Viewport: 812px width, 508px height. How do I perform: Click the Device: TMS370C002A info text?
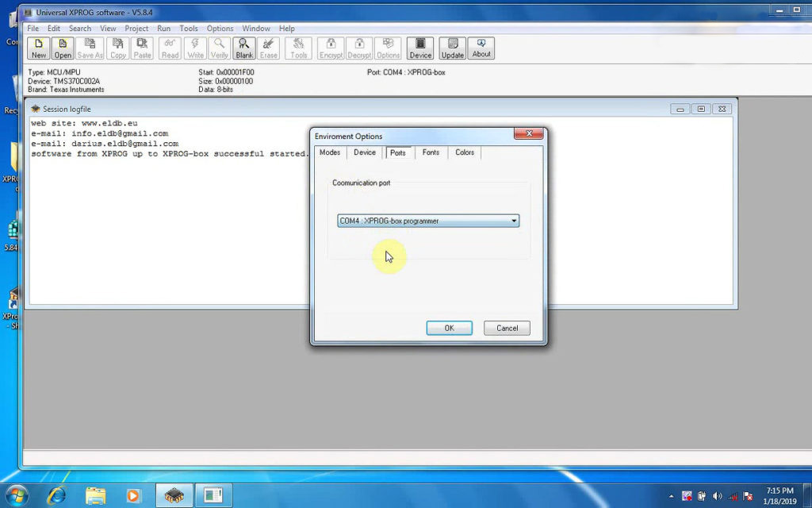pos(63,81)
